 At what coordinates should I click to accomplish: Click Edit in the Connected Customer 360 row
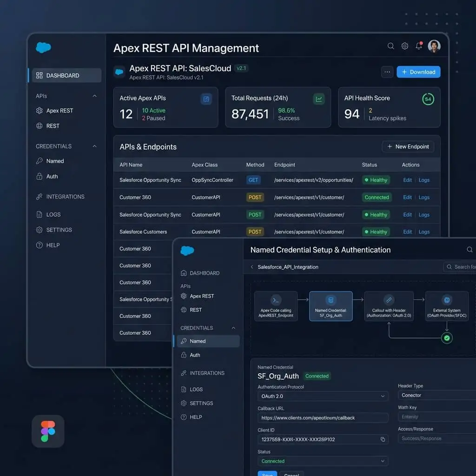(407, 197)
